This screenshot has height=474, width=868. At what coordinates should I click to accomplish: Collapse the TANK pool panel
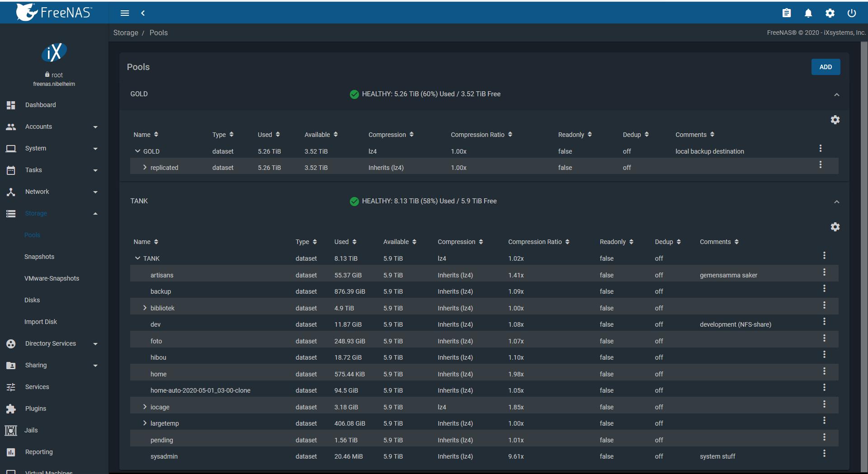pyautogui.click(x=837, y=202)
